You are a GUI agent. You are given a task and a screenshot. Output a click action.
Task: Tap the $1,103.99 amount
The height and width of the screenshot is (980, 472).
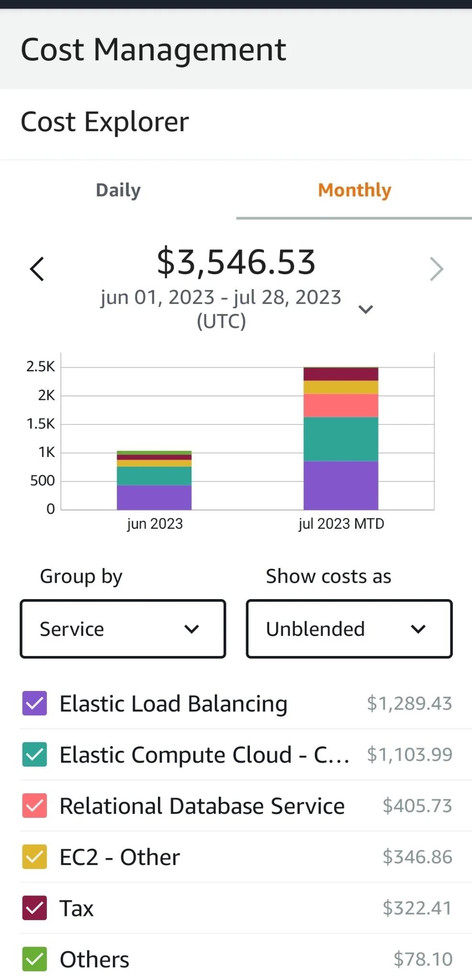pos(409,755)
